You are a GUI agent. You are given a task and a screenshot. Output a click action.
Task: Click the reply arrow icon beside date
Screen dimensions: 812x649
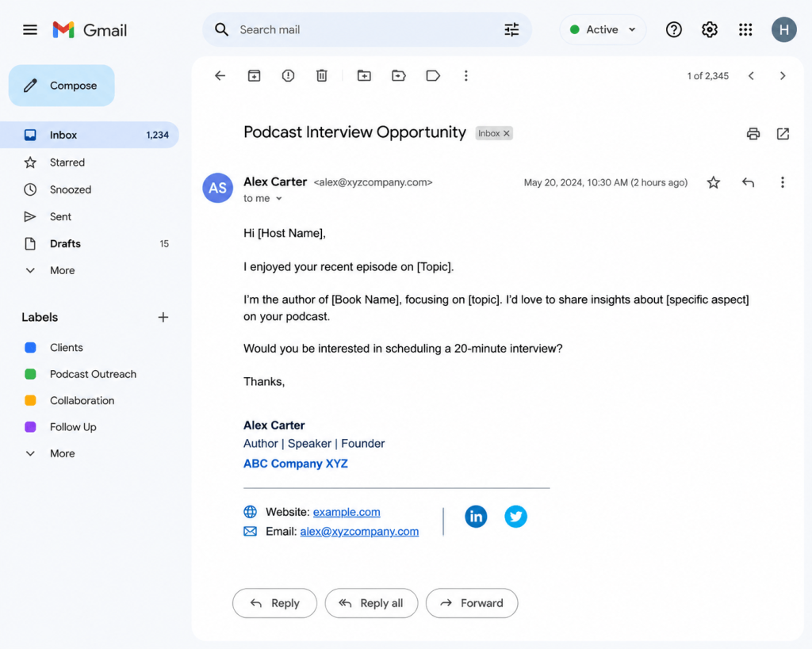click(x=748, y=182)
